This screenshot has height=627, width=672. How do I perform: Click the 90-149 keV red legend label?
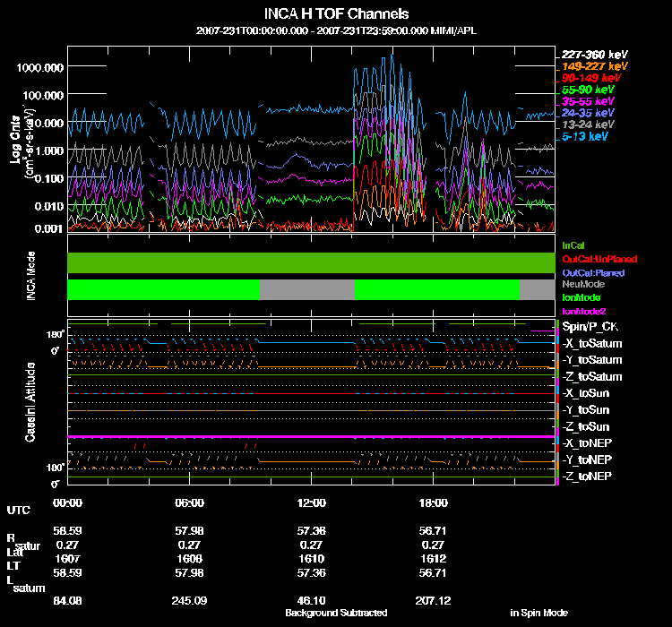[x=591, y=78]
